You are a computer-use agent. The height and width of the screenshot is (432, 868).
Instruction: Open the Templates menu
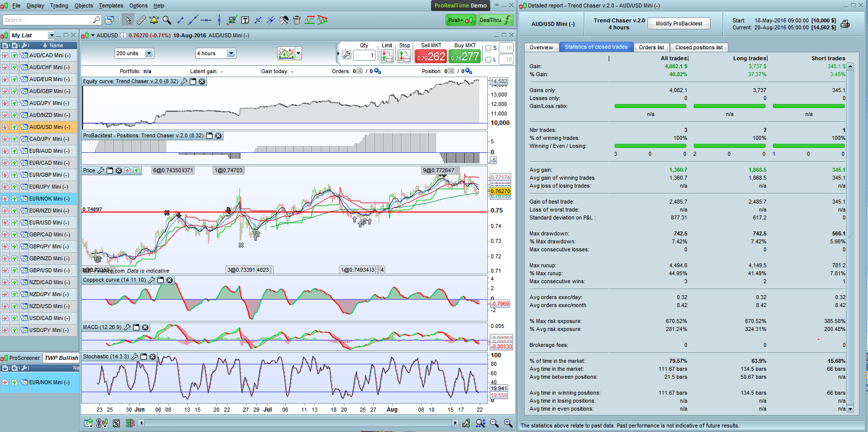point(110,5)
